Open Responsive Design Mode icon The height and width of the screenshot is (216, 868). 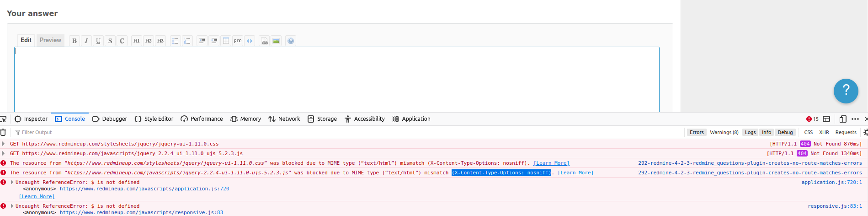click(x=843, y=119)
